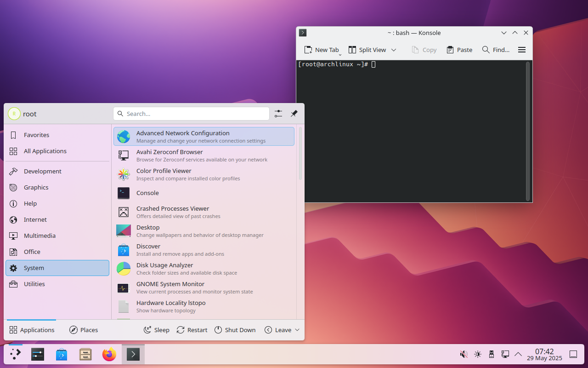Click muted audio volume tray icon

464,354
